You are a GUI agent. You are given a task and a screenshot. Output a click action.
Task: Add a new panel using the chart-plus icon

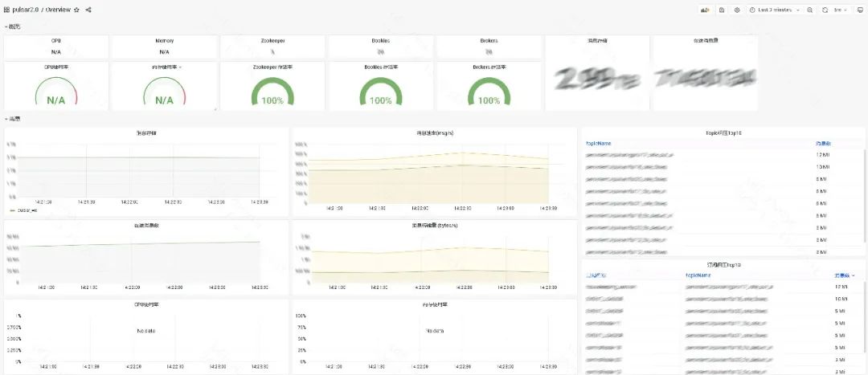pyautogui.click(x=706, y=10)
